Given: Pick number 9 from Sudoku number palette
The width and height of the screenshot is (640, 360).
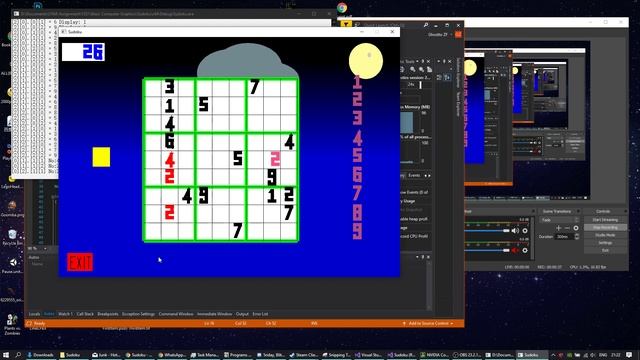Looking at the screenshot, I should point(357,231).
